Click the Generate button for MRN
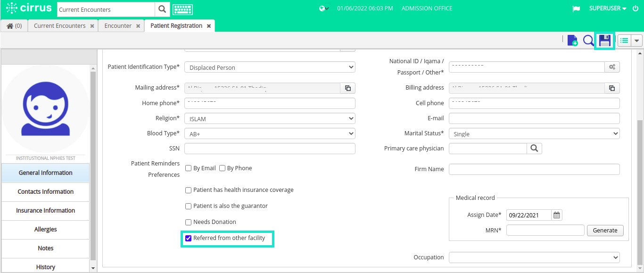This screenshot has width=644, height=273. click(605, 230)
